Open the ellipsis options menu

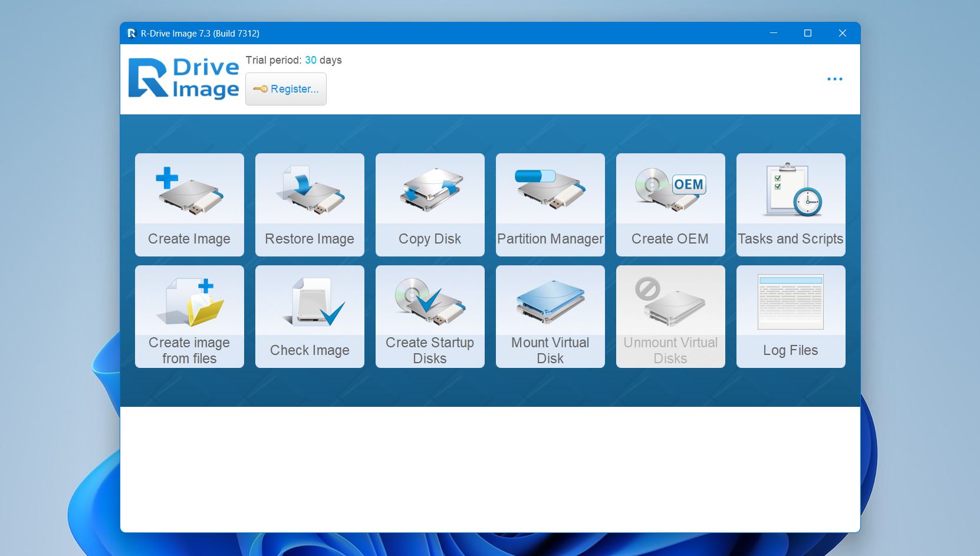[835, 78]
